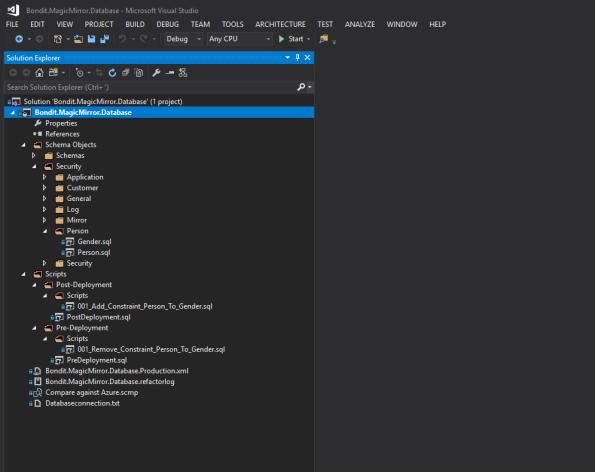Collapse the Bondit.MagicMirror.Database project node
The height and width of the screenshot is (472, 595).
click(13, 113)
